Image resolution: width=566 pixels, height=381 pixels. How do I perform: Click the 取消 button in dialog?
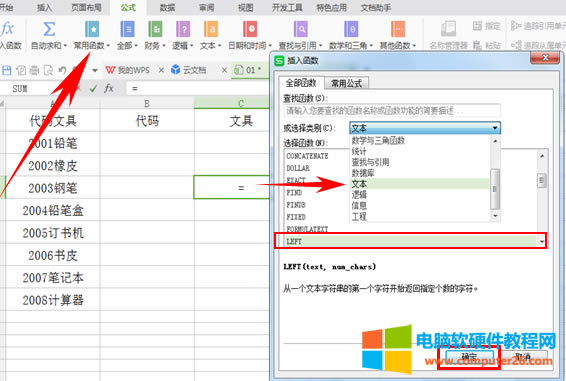[523, 357]
